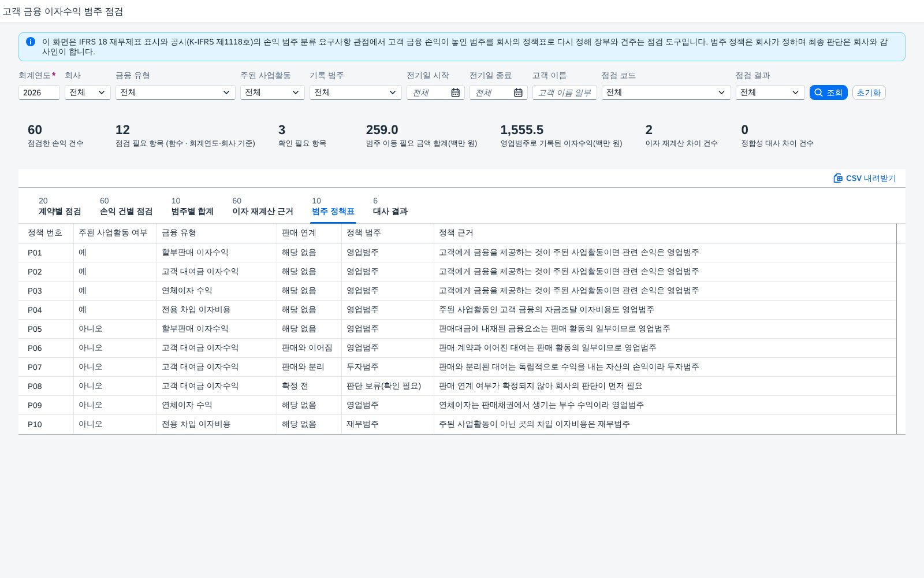Expand the 회사 dropdown
924x578 pixels.
pyautogui.click(x=87, y=92)
